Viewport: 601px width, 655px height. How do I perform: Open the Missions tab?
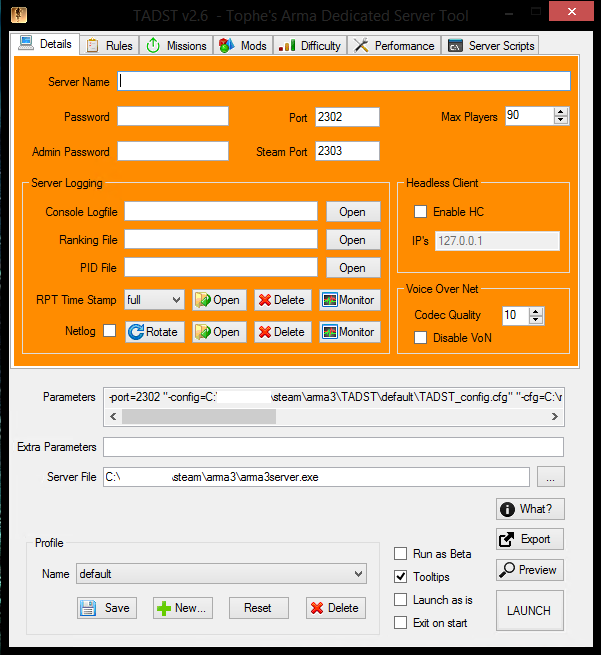pyautogui.click(x=176, y=46)
